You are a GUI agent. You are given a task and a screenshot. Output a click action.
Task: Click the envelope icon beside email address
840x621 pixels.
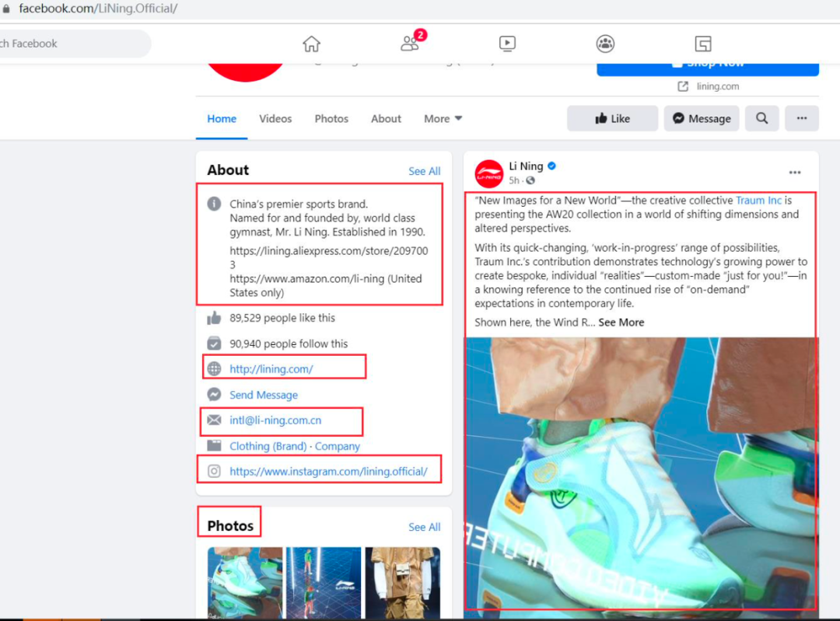(x=215, y=420)
